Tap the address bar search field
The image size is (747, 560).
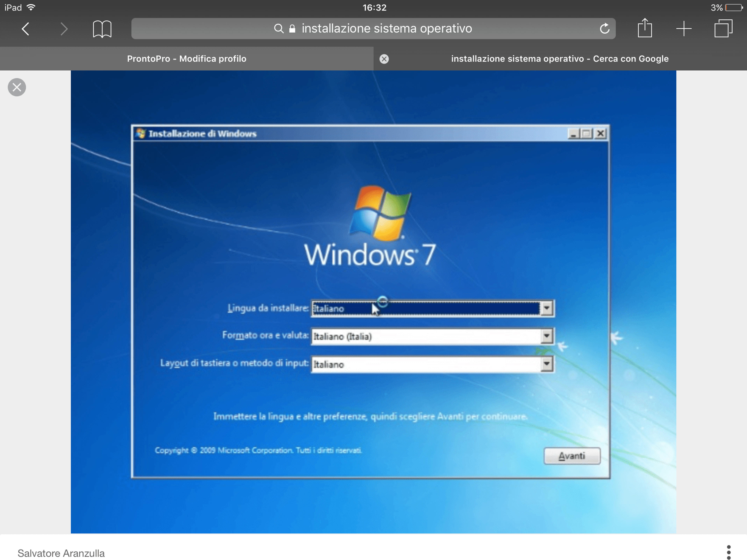point(373,28)
